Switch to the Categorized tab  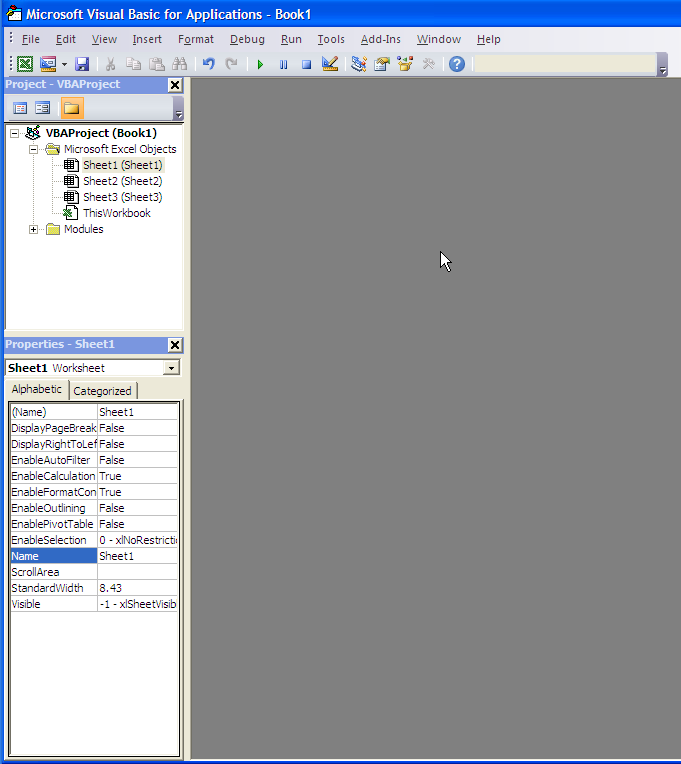(x=103, y=391)
